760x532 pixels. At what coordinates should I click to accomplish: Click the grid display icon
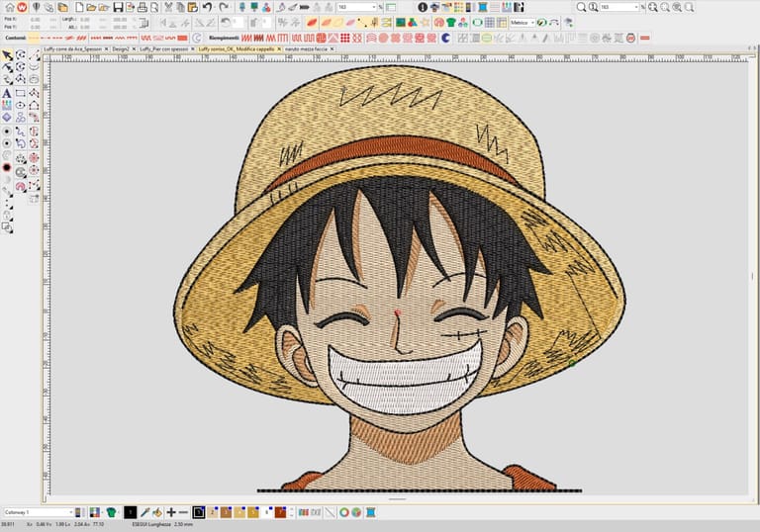(490, 23)
